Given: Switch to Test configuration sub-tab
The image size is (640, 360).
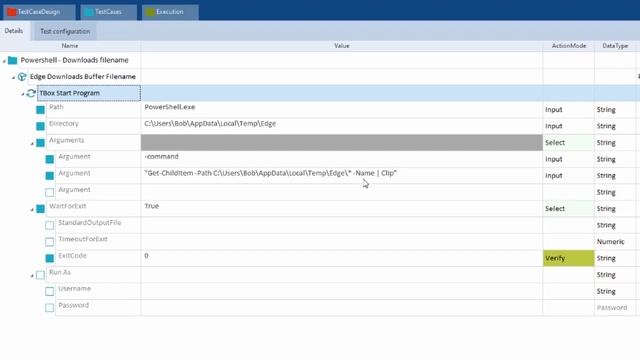Looking at the screenshot, I should click(x=65, y=31).
